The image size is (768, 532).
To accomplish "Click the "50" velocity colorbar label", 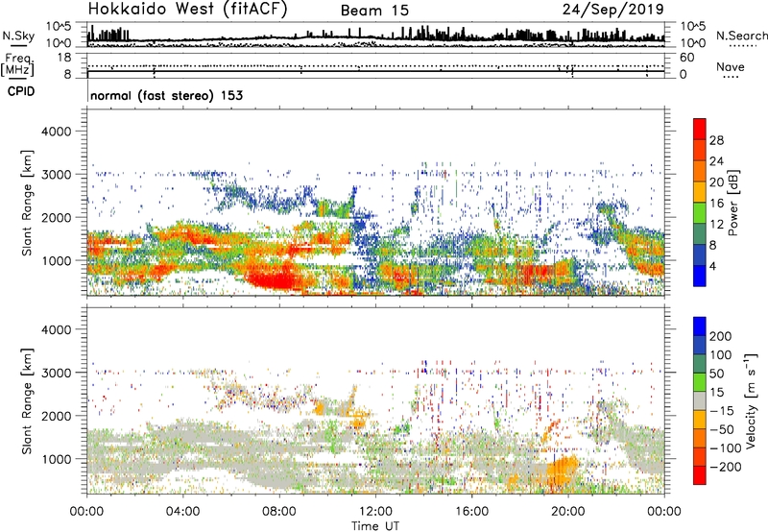I will tap(717, 374).
